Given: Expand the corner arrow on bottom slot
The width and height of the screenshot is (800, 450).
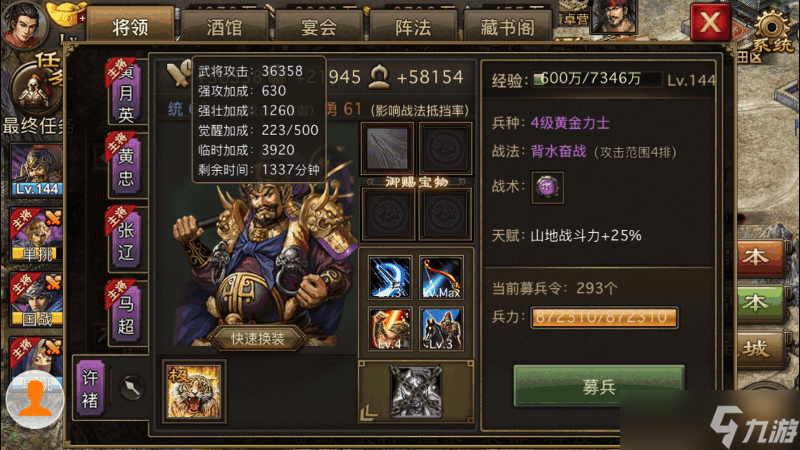Looking at the screenshot, I should [x=368, y=412].
